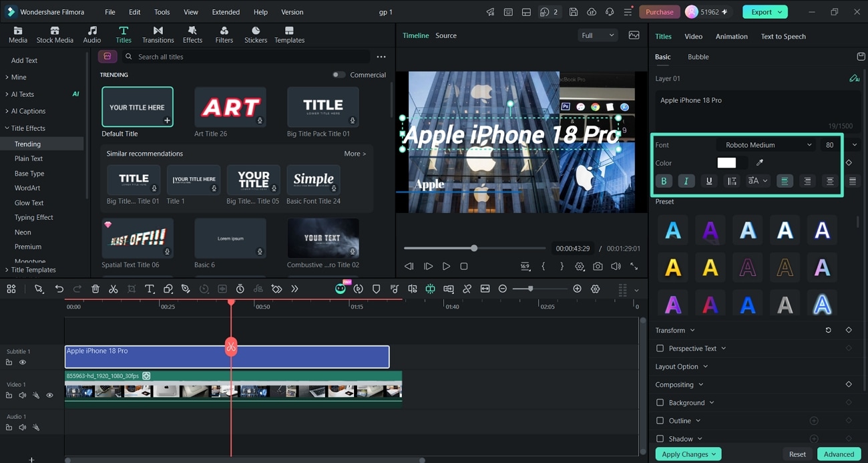Align title text to the left
Screen dimensions: 868x463
click(785, 181)
